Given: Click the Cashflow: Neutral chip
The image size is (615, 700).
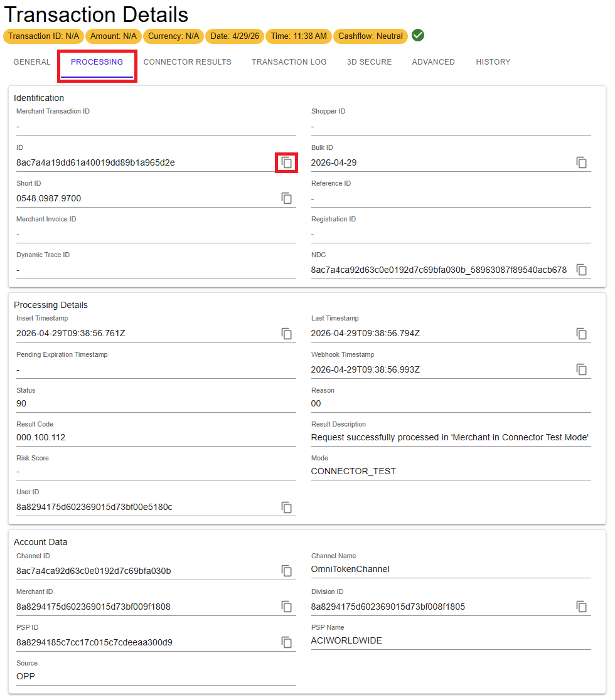Looking at the screenshot, I should (370, 36).
